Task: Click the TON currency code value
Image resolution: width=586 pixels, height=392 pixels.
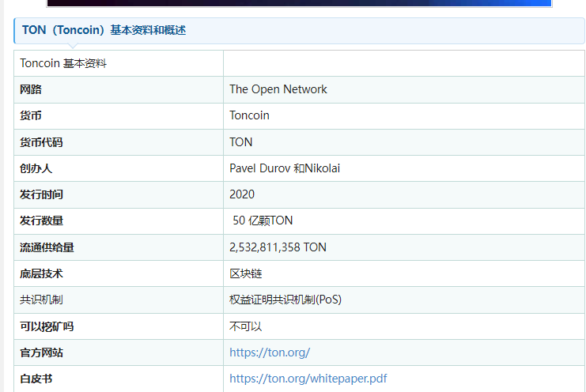Action: click(240, 142)
